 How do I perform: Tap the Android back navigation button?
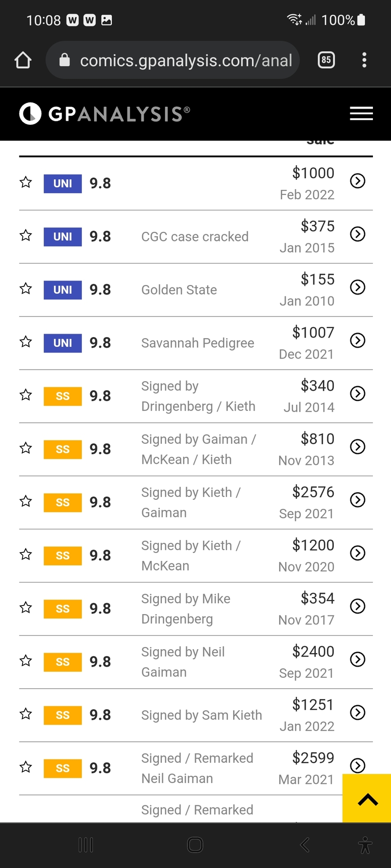(304, 845)
